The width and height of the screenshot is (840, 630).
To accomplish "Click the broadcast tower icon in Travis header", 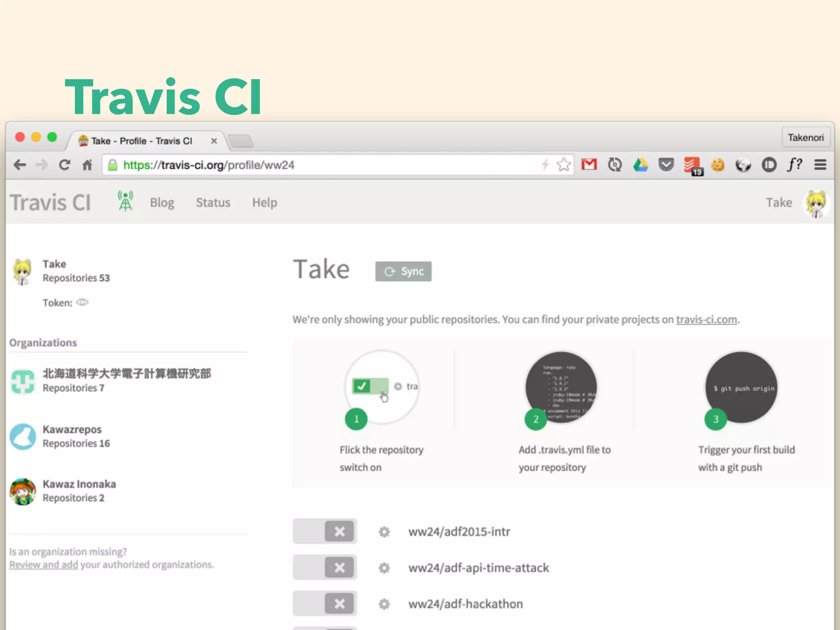I will coord(125,201).
